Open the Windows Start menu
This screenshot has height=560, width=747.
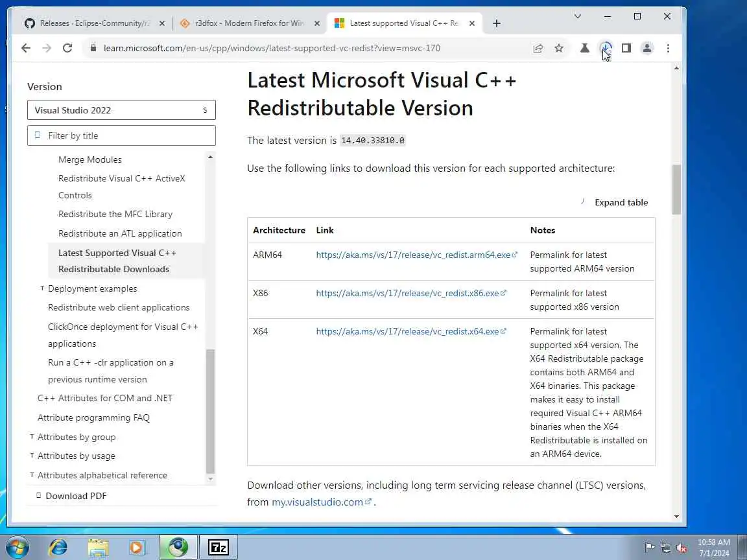click(x=17, y=548)
